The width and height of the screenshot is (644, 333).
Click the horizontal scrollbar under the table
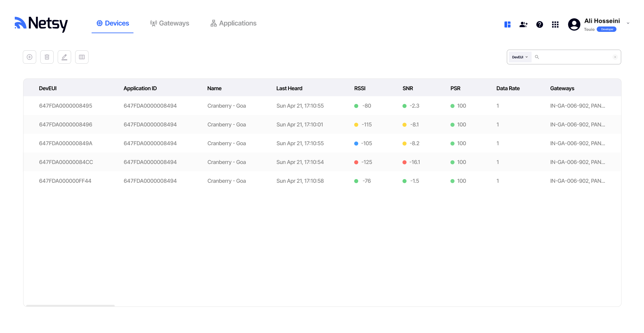tap(70, 306)
